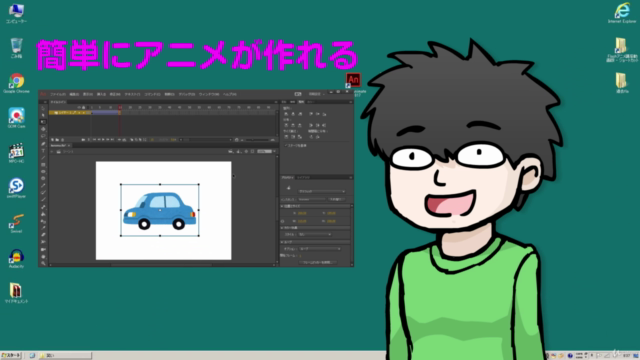Select the Line tool
This screenshot has height=360, width=640.
pyautogui.click(x=43, y=158)
